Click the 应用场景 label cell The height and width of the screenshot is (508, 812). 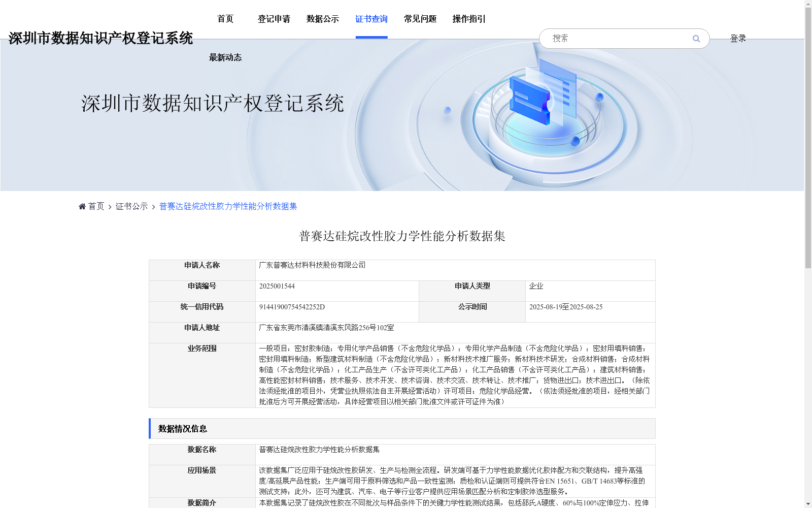202,481
